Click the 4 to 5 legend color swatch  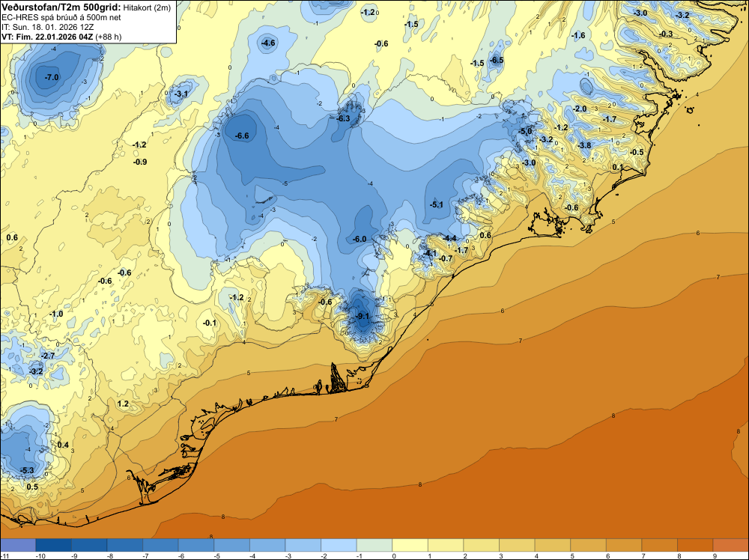coord(553,545)
